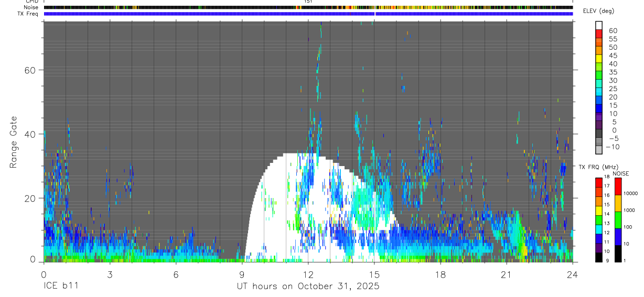Click the red segment atop the NOISE colorbar
The width and height of the screenshot is (644, 297).
(618, 186)
